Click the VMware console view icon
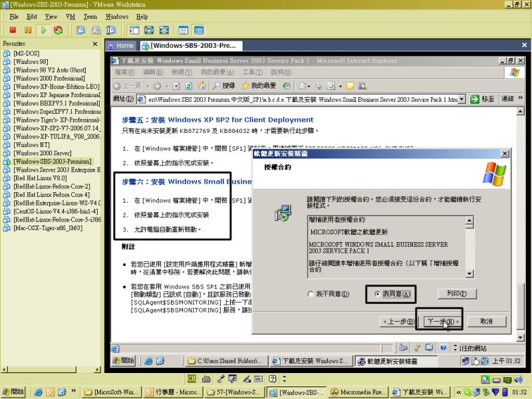Screen dimensions: 532x399 click(199, 30)
